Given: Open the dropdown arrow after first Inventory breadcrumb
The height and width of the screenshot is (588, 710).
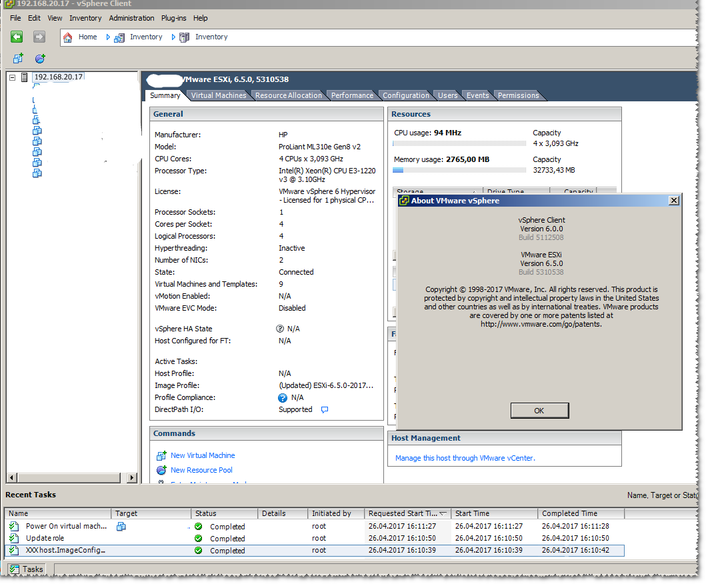Looking at the screenshot, I should tap(173, 37).
